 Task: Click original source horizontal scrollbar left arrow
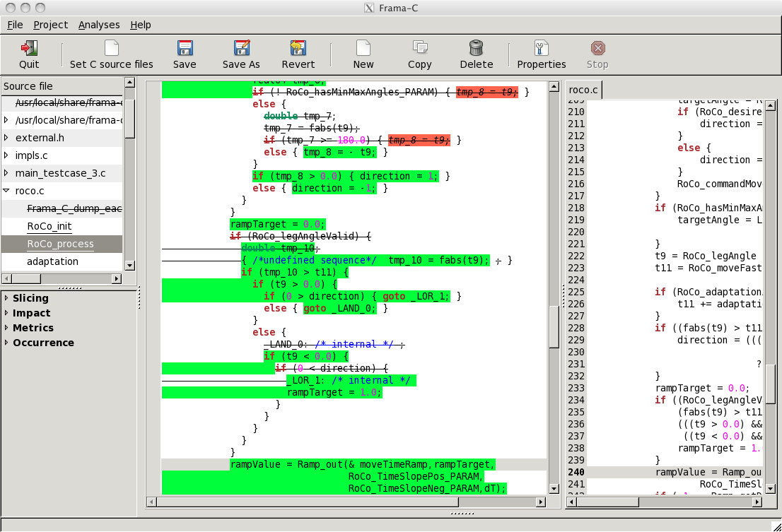(572, 502)
